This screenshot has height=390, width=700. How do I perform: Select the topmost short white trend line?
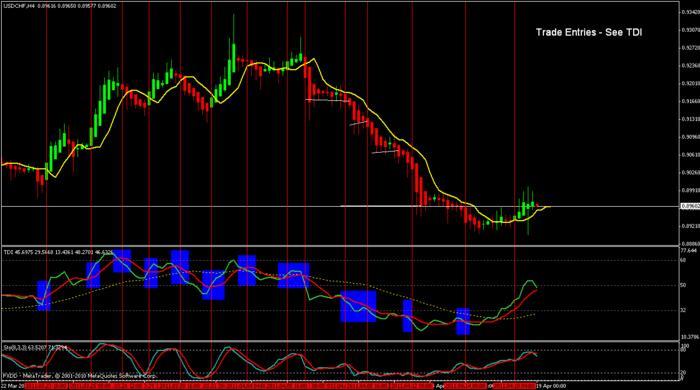[327, 100]
